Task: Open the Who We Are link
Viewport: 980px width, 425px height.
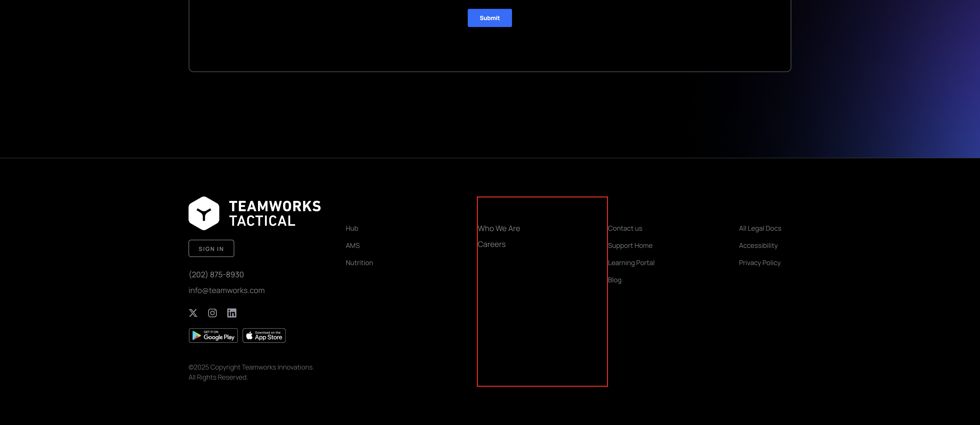Action: (499, 229)
